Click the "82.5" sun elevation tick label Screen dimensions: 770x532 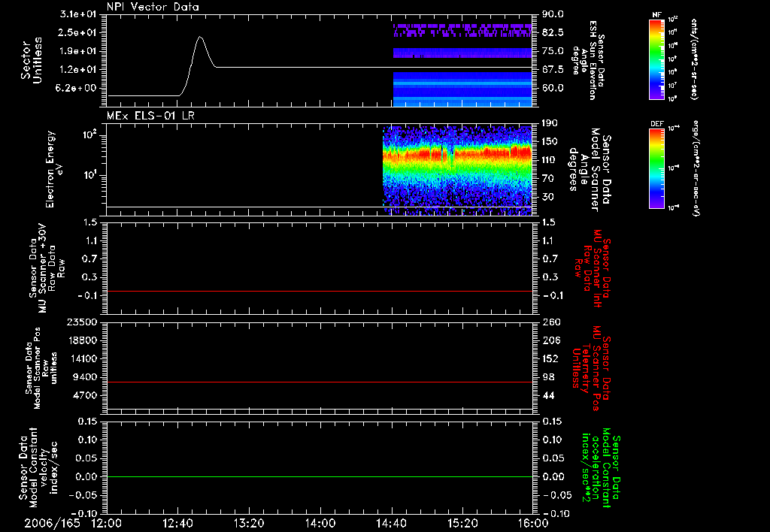coord(553,33)
